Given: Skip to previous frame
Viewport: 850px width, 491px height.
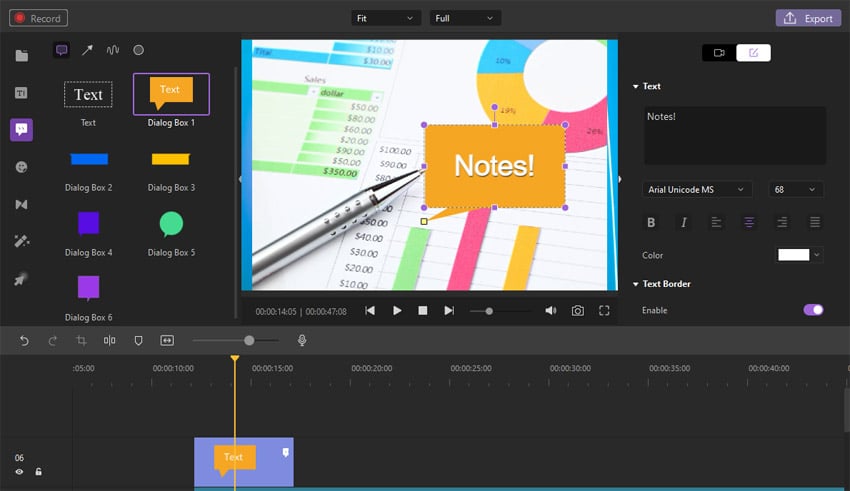Looking at the screenshot, I should (x=370, y=311).
